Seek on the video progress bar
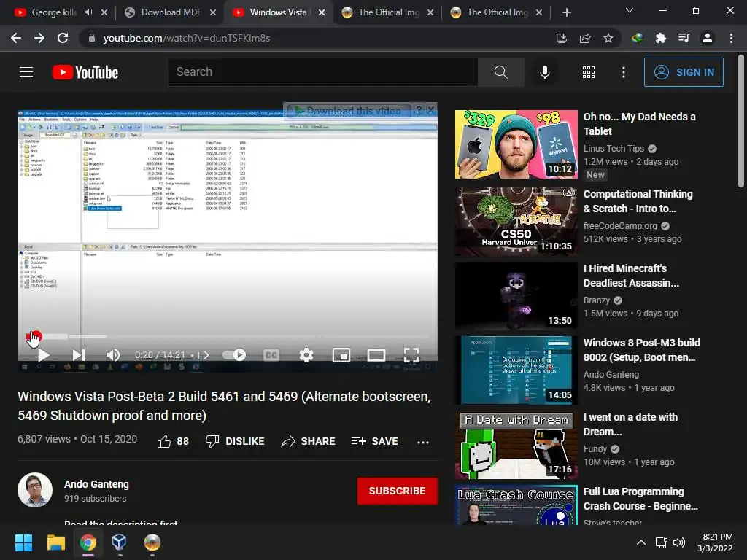The image size is (747, 560). coord(228,336)
